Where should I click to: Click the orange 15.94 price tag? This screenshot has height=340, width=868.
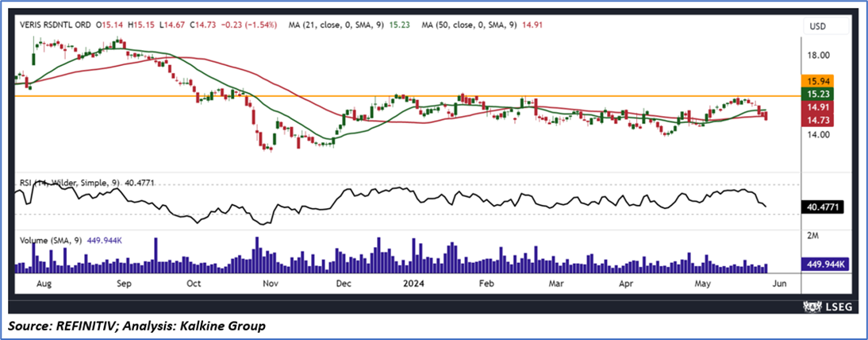tap(820, 81)
